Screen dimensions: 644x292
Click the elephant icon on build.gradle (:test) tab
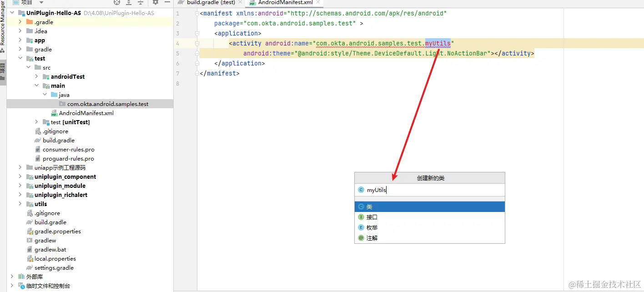181,2
